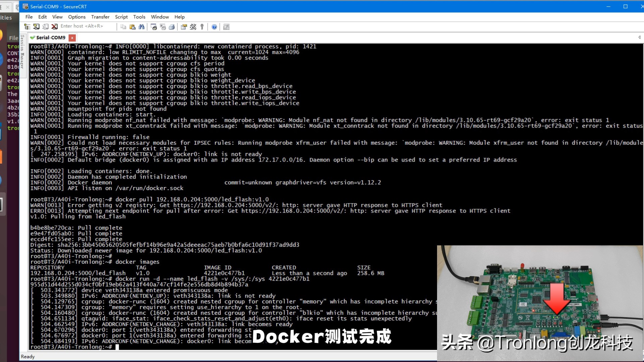
Task: Close the Serial-COM9 tab
Action: point(72,38)
